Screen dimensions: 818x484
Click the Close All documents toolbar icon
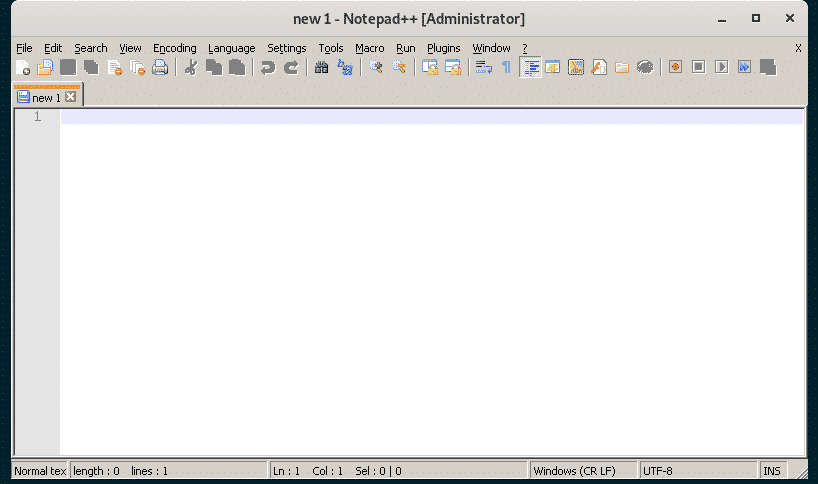pos(137,67)
